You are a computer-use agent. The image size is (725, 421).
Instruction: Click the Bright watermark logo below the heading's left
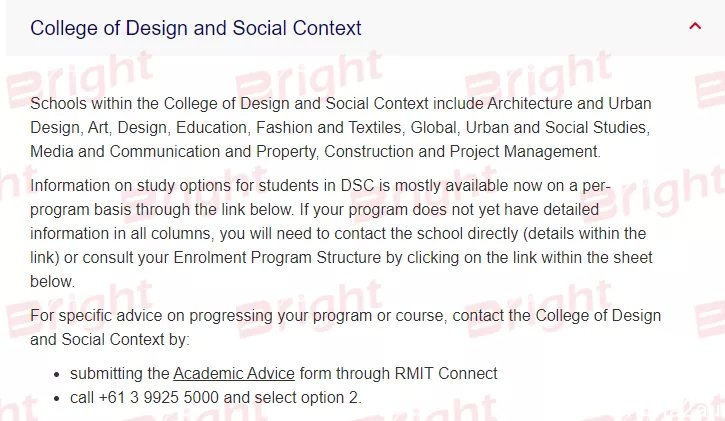pyautogui.click(x=80, y=79)
